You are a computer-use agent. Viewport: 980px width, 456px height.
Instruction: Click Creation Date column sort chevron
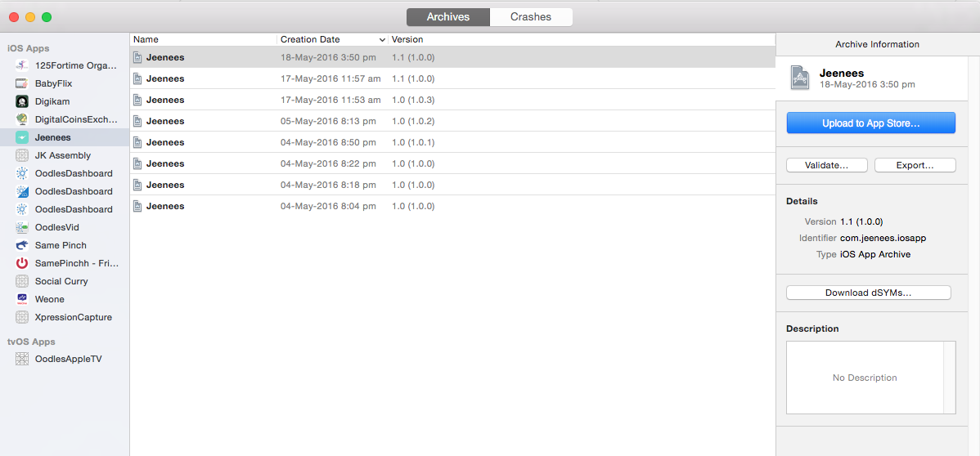382,40
